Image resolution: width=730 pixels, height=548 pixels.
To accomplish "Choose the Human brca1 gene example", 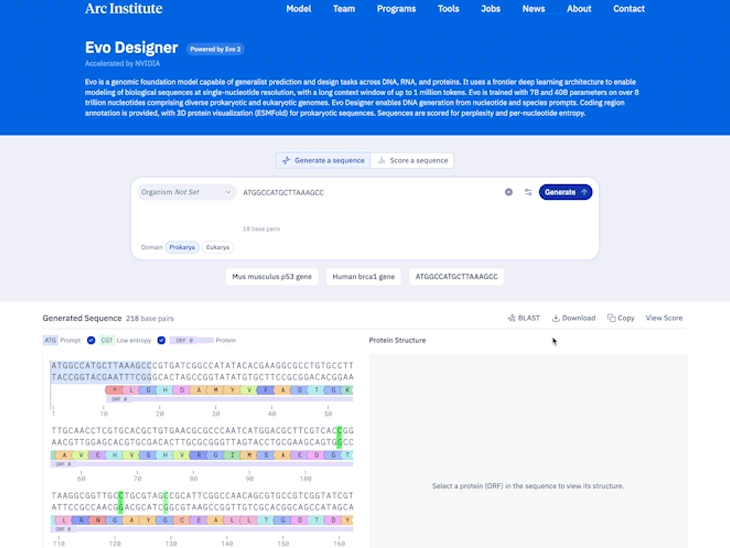I will coord(364,277).
